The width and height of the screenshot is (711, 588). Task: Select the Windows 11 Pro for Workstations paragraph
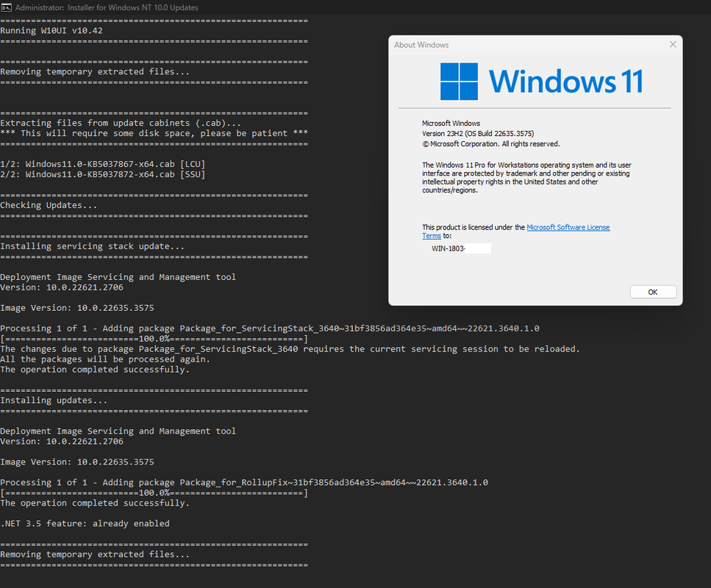pos(526,177)
